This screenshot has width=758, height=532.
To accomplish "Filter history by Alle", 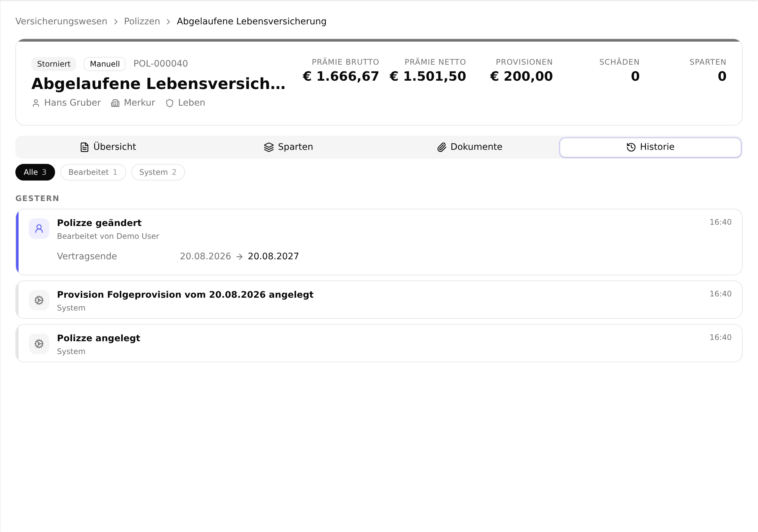I will click(x=35, y=172).
